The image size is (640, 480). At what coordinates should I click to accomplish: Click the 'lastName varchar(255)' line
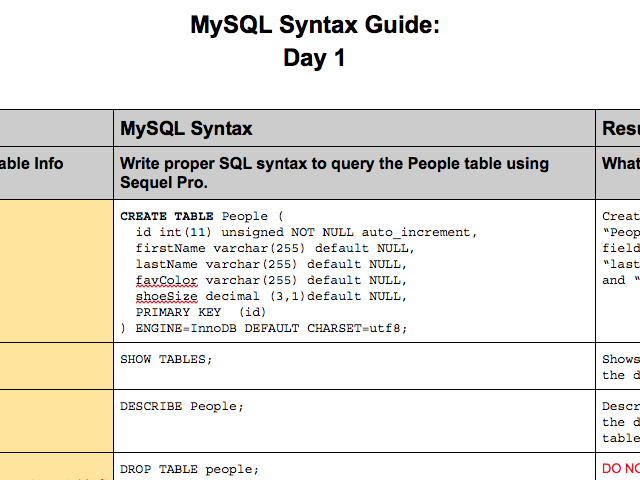pyautogui.click(x=271, y=264)
